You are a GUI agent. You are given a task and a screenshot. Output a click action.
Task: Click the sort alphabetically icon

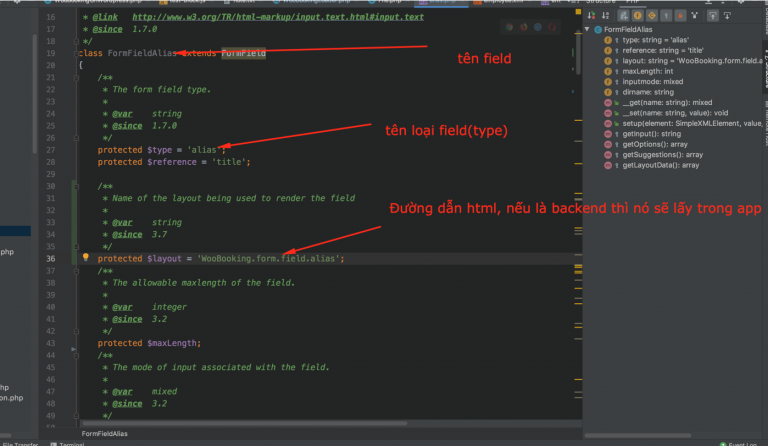click(x=605, y=16)
